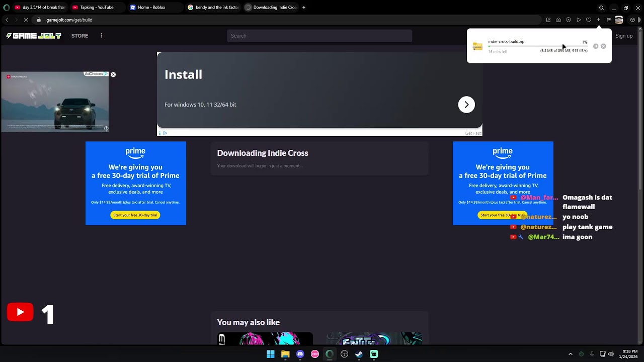
Task: Click the 'Downloading Indie Cross' heading
Action: [x=263, y=153]
